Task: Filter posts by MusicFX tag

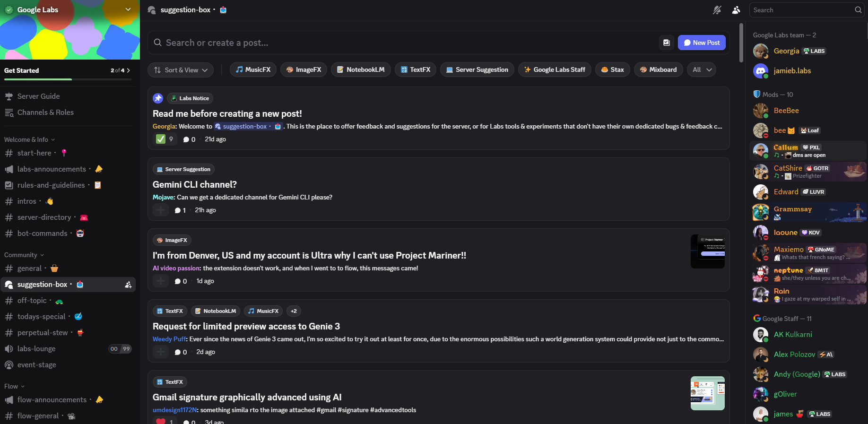Action: [x=253, y=70]
